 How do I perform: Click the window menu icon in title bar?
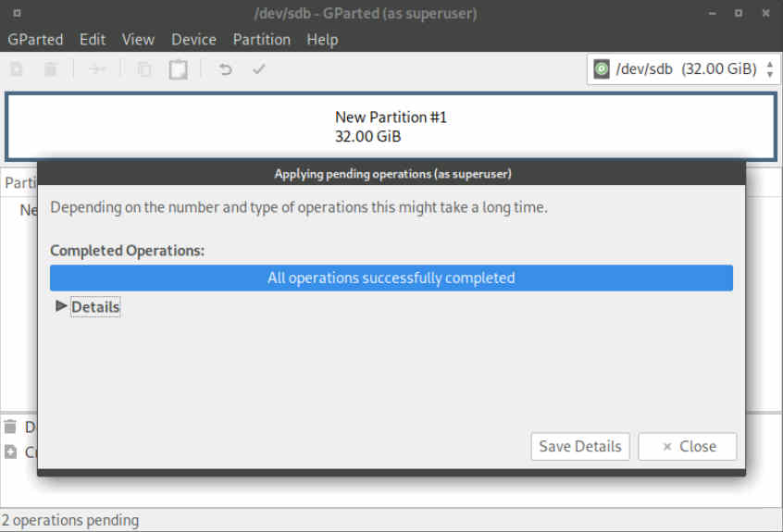(17, 13)
